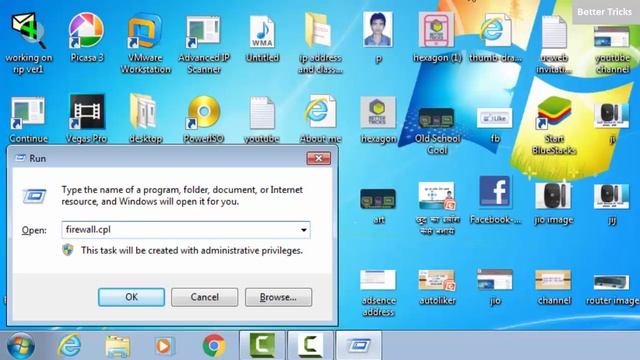Select the art image file
Viewport: 640px width, 360px height.
click(x=378, y=206)
